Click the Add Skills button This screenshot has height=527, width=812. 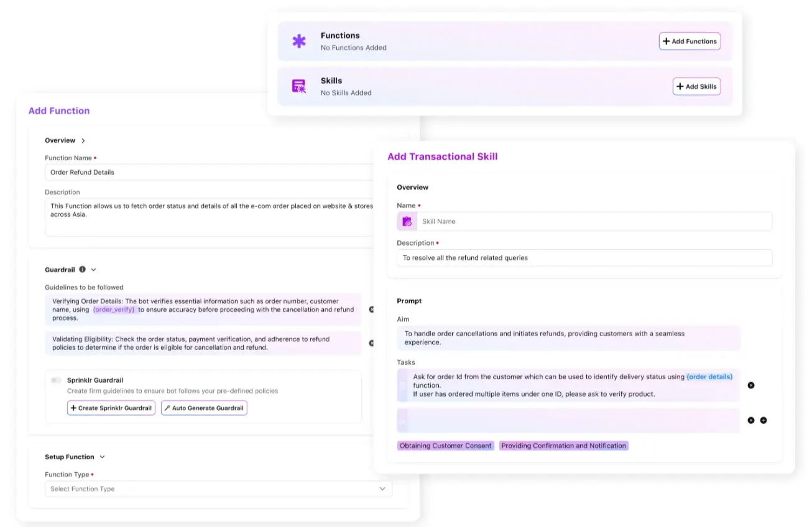coord(696,86)
